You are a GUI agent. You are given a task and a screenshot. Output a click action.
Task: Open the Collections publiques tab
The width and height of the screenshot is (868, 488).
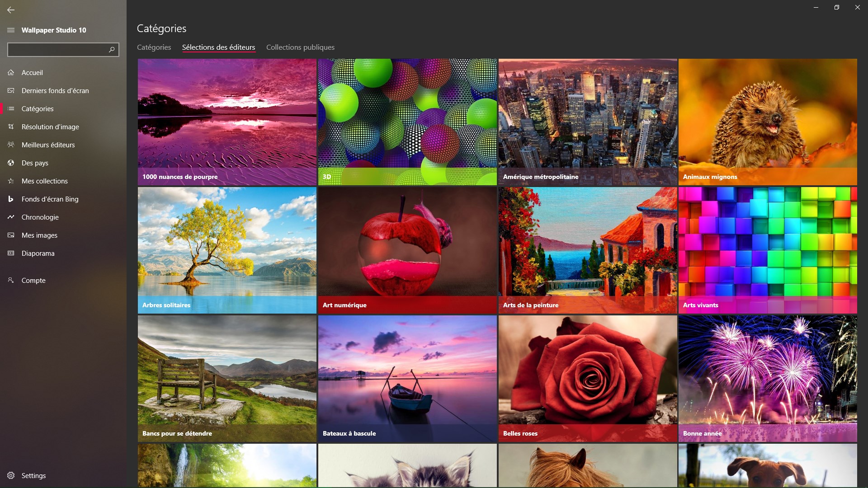pos(300,47)
